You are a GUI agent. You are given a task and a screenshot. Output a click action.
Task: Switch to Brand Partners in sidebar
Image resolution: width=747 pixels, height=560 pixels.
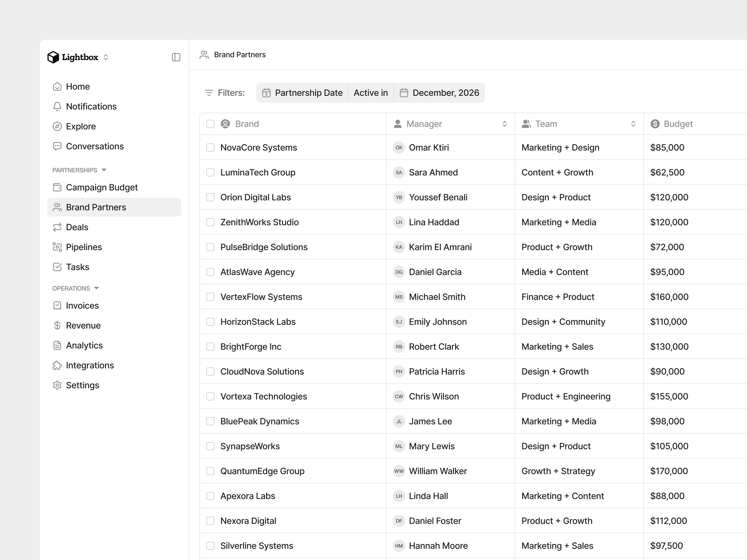96,207
